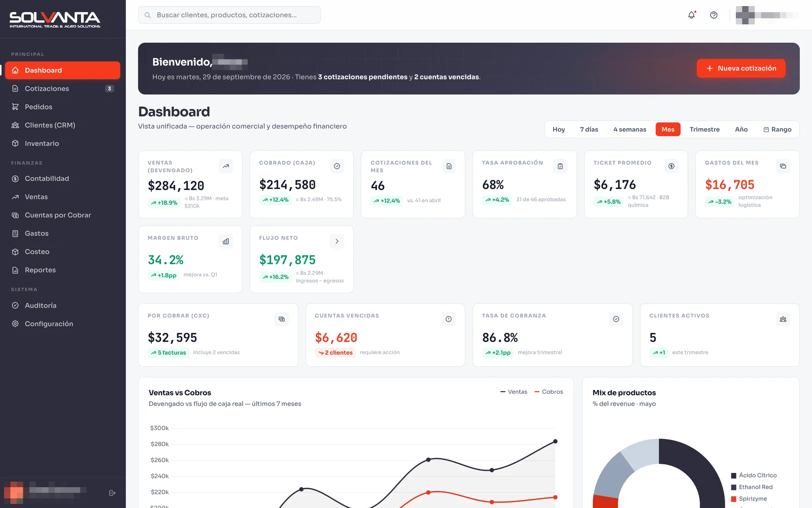The image size is (812, 508).
Task: Open Costeo in the sidebar
Action: pos(62,251)
